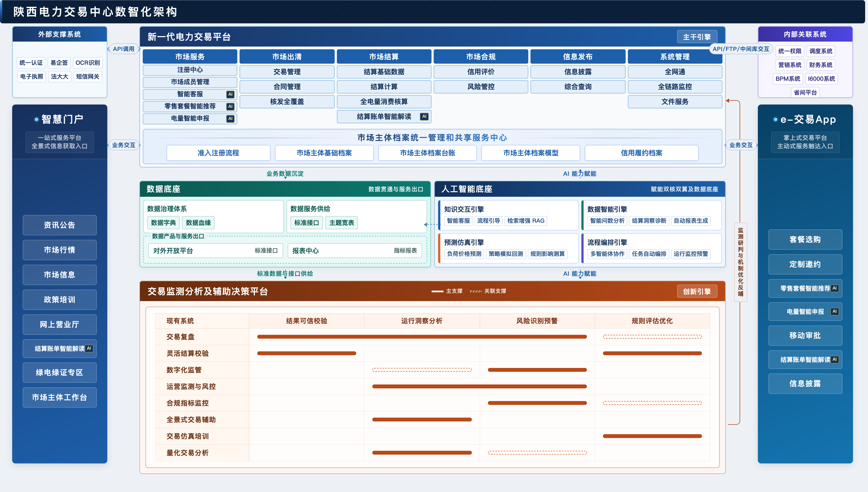Open 对外开放平台 entry

pyautogui.click(x=215, y=251)
